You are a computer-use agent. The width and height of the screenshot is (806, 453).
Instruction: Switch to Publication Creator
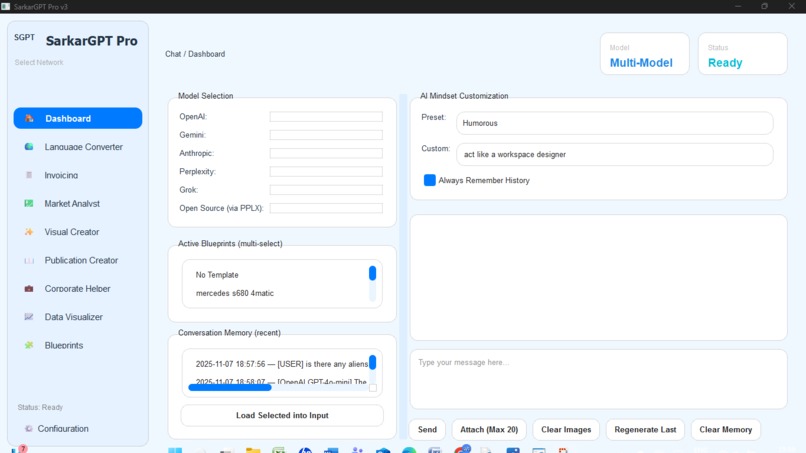click(x=78, y=260)
